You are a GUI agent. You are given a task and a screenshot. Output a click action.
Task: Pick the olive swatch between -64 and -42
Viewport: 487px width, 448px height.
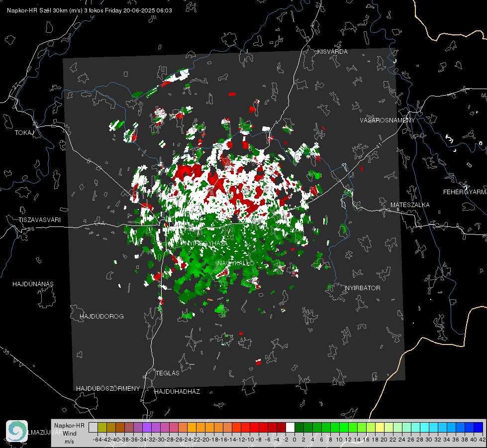[x=102, y=427]
